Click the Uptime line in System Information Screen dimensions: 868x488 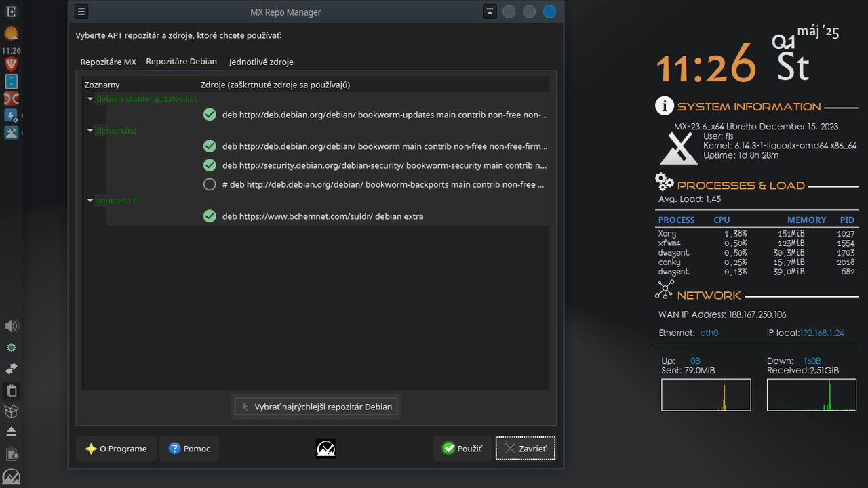coord(741,155)
